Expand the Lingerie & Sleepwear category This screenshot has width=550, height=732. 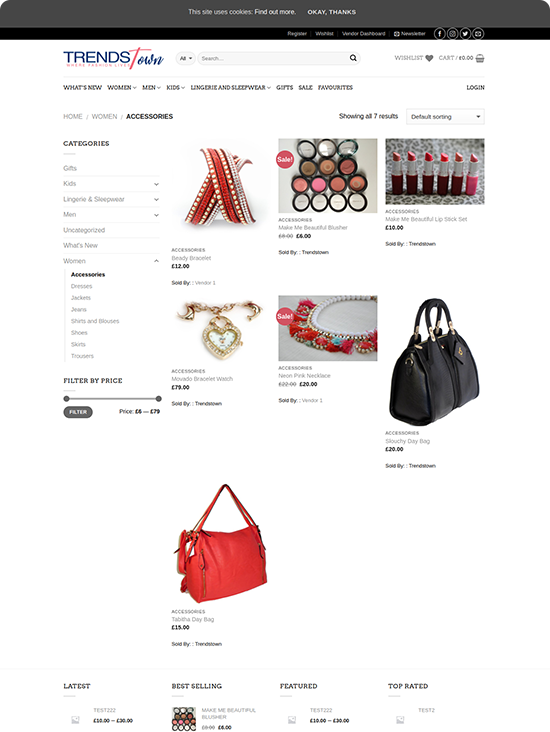(156, 199)
